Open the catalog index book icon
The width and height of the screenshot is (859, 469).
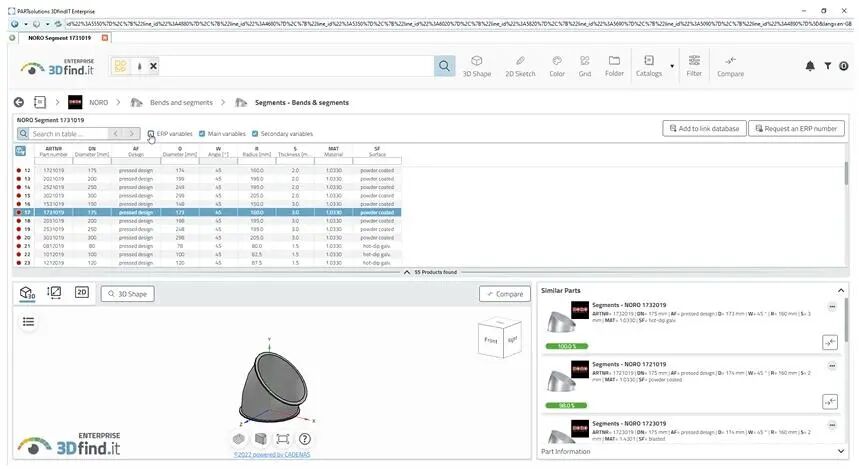click(40, 102)
